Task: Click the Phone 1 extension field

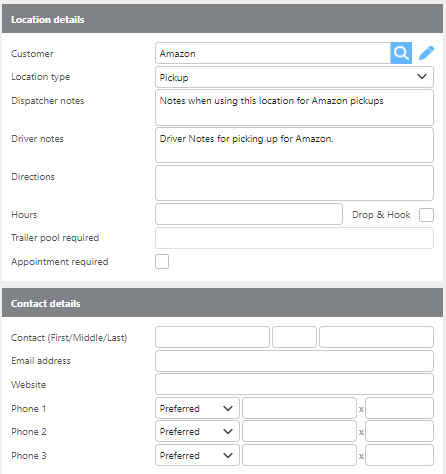Action: pos(399,408)
